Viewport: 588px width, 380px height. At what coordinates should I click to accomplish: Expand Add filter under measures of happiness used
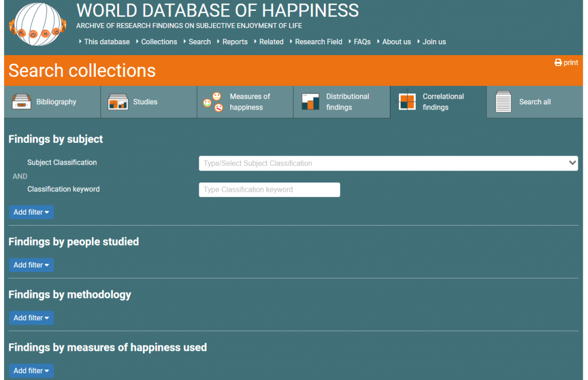[x=31, y=370]
